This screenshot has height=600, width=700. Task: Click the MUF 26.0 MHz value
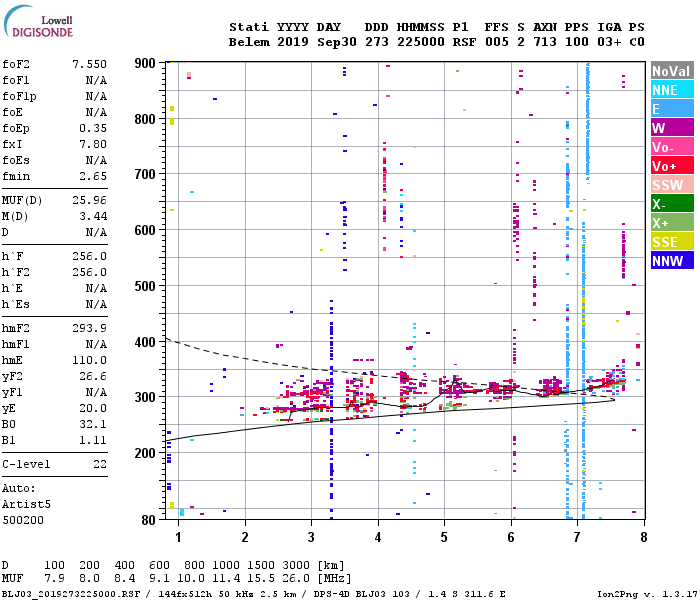[x=296, y=579]
